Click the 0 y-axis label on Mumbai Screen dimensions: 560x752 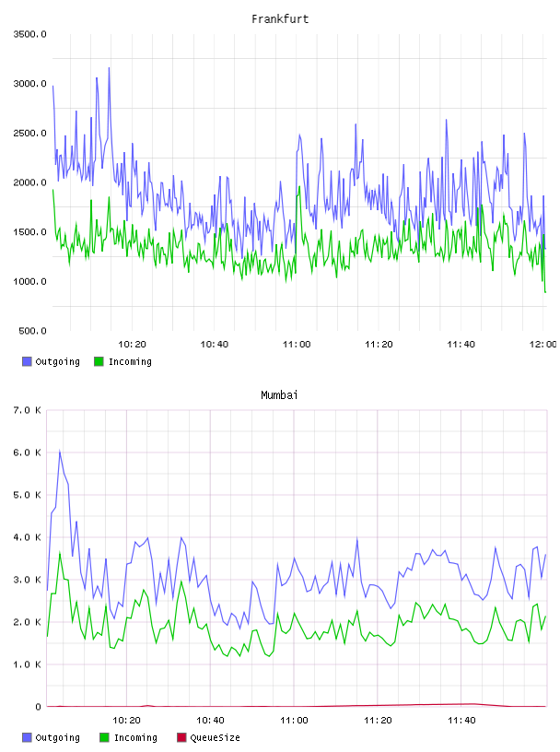38,707
